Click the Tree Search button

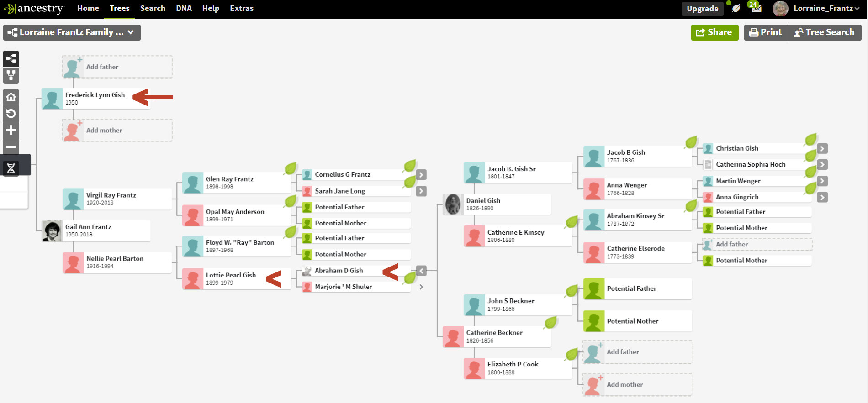click(x=825, y=32)
